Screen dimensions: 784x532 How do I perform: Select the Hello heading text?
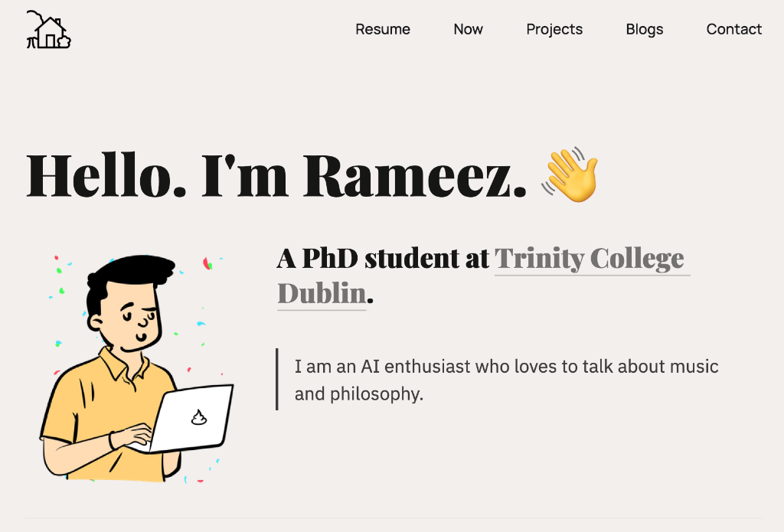276,175
